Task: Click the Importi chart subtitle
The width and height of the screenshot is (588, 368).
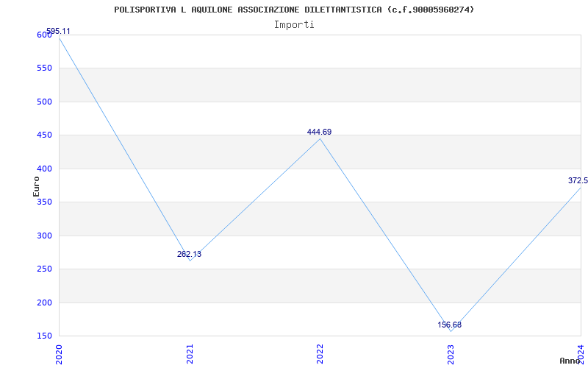Action: pos(294,25)
